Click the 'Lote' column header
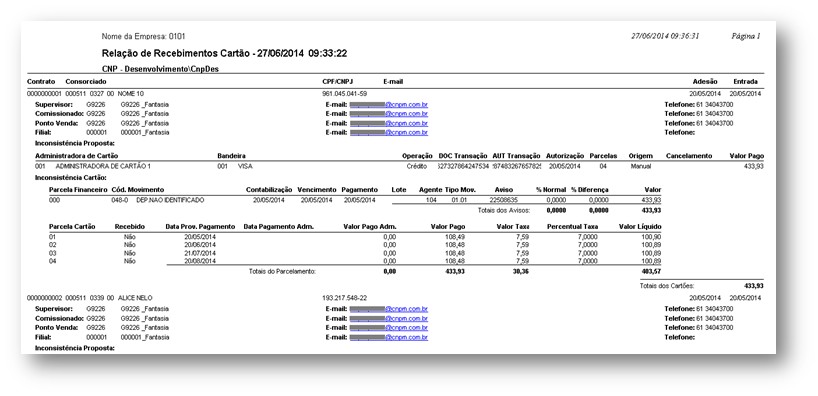This screenshot has width=818, height=396. point(399,190)
